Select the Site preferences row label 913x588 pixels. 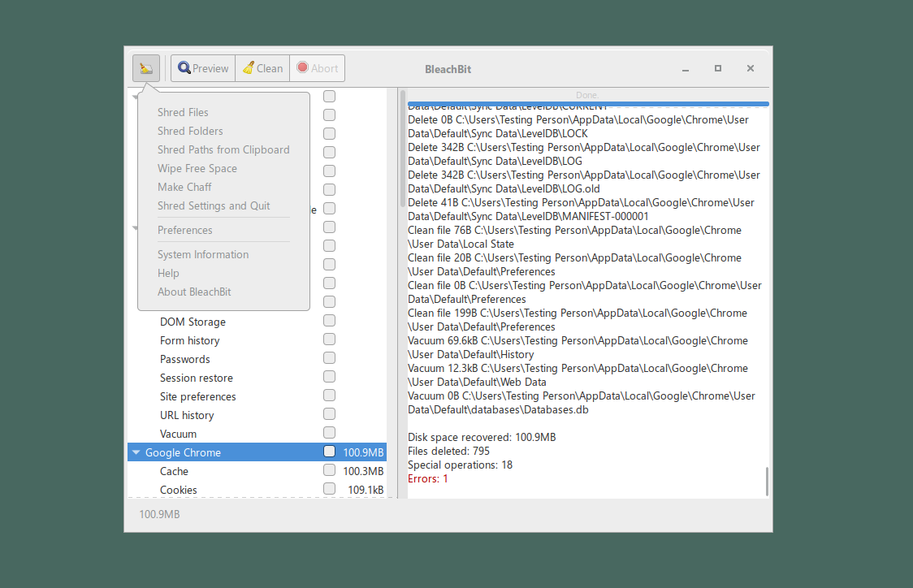click(198, 396)
